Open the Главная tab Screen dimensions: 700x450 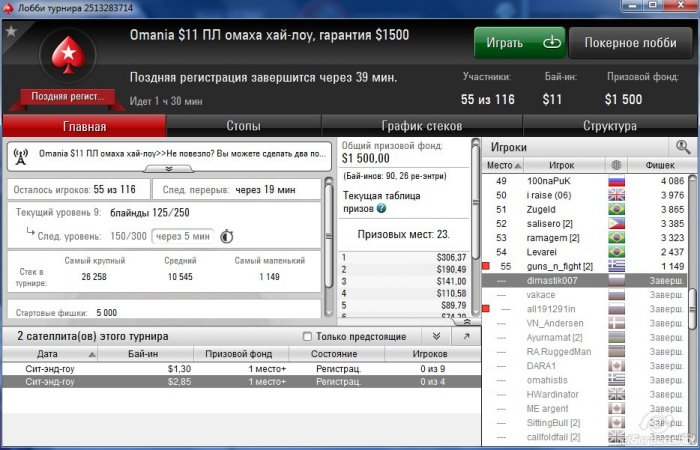pos(84,126)
